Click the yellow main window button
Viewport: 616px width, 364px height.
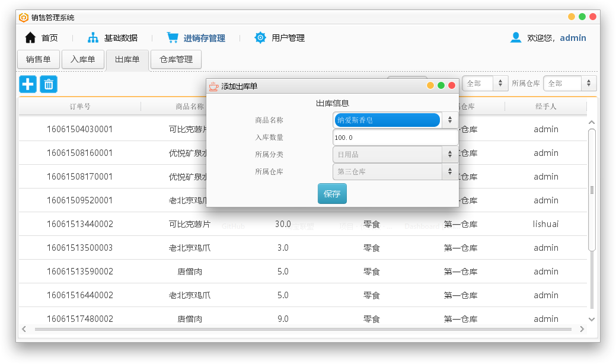(x=572, y=17)
